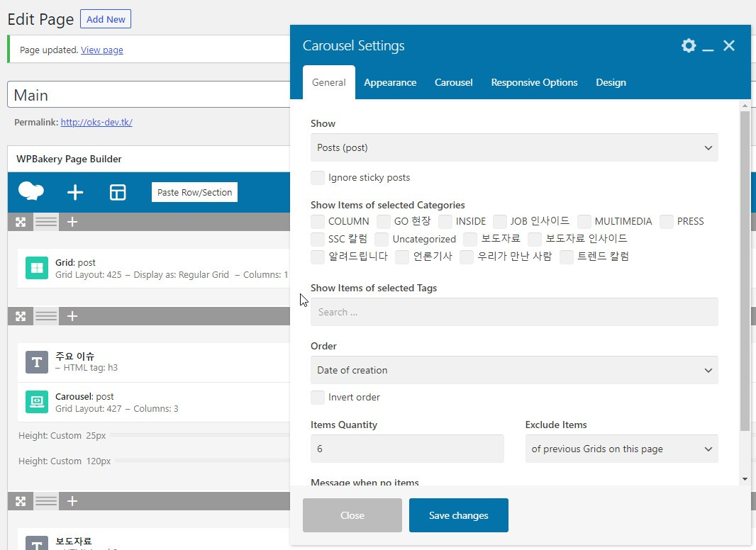Check the Uncategorized category

point(382,239)
